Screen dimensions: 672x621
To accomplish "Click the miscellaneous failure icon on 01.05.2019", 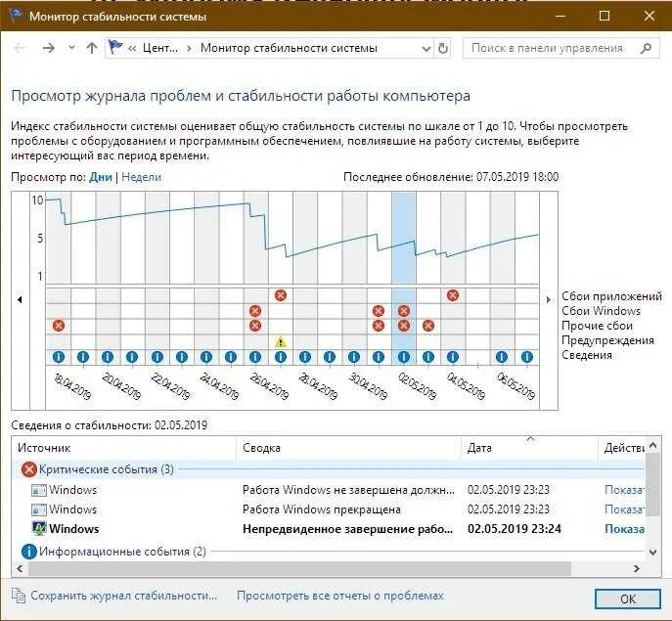I will coord(378,326).
